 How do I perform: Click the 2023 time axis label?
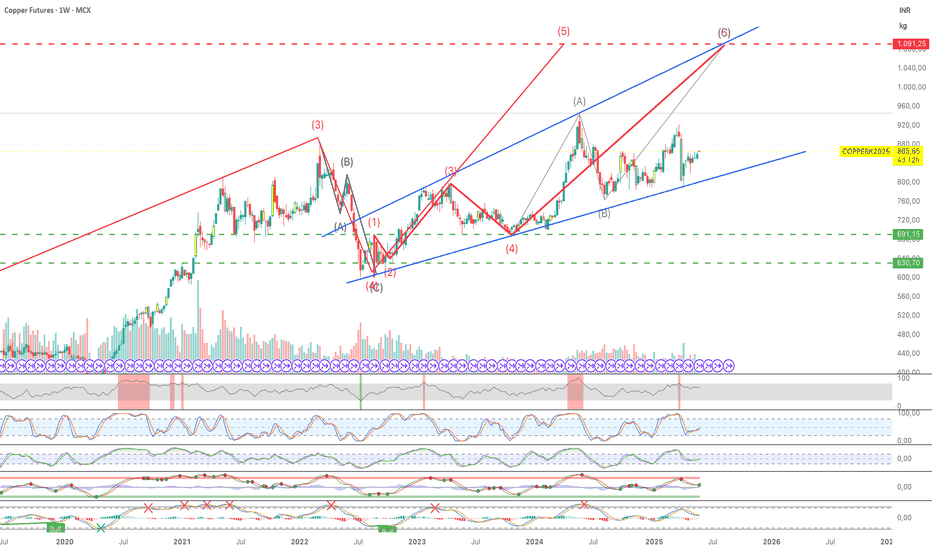(x=417, y=542)
